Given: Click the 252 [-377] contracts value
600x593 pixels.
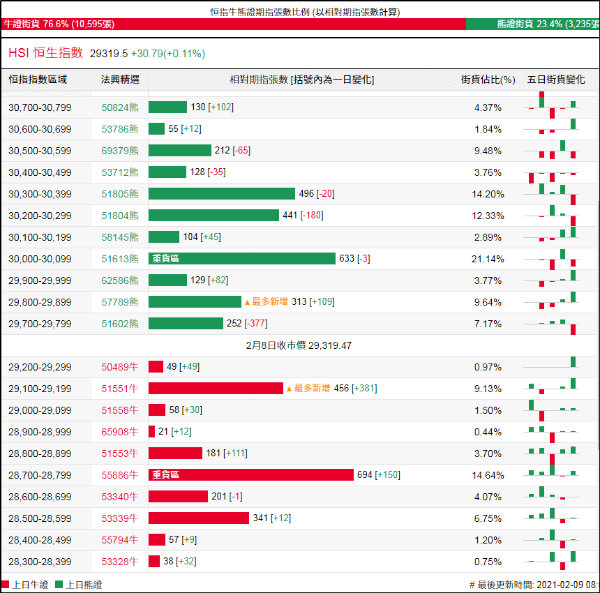Looking at the screenshot, I should (x=247, y=323).
